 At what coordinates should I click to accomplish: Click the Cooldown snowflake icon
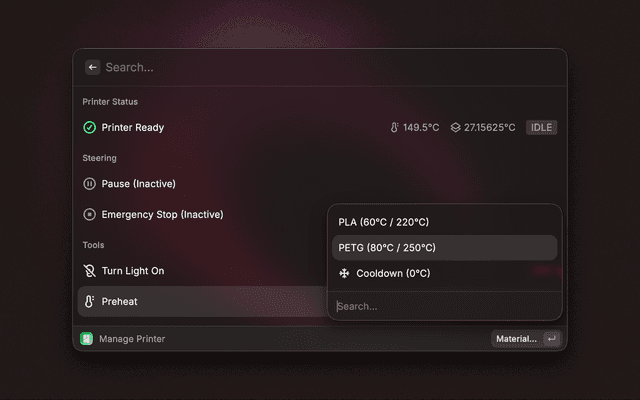click(344, 273)
